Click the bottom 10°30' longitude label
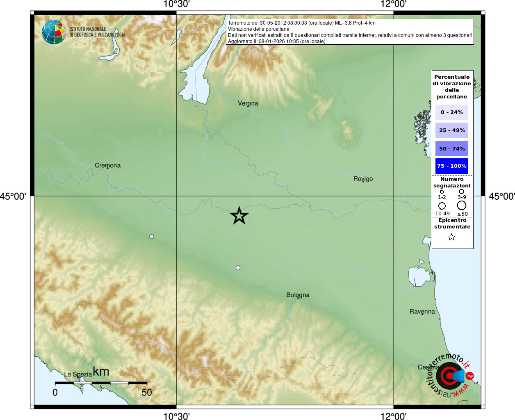The width and height of the screenshot is (515, 420). click(x=176, y=416)
